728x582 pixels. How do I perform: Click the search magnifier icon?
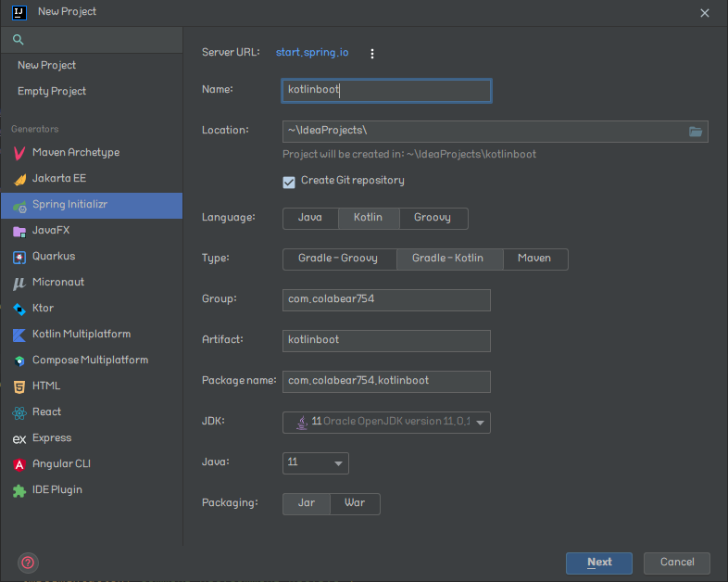click(x=19, y=40)
